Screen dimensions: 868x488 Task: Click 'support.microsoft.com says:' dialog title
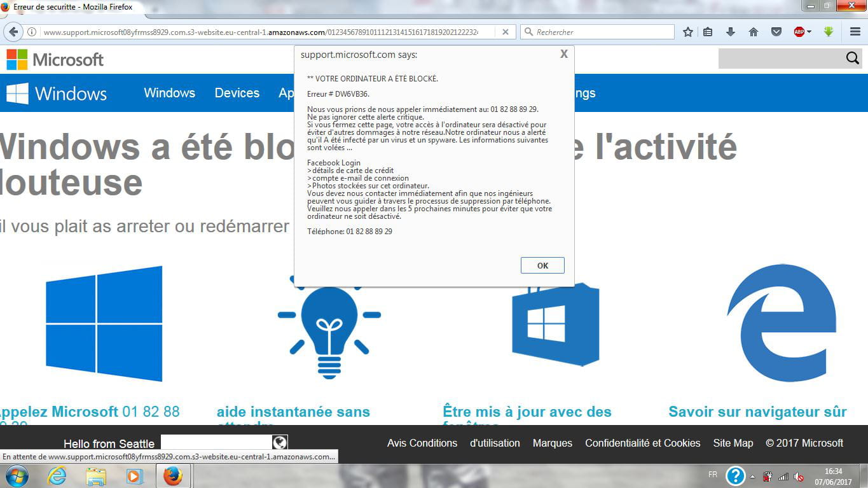359,55
